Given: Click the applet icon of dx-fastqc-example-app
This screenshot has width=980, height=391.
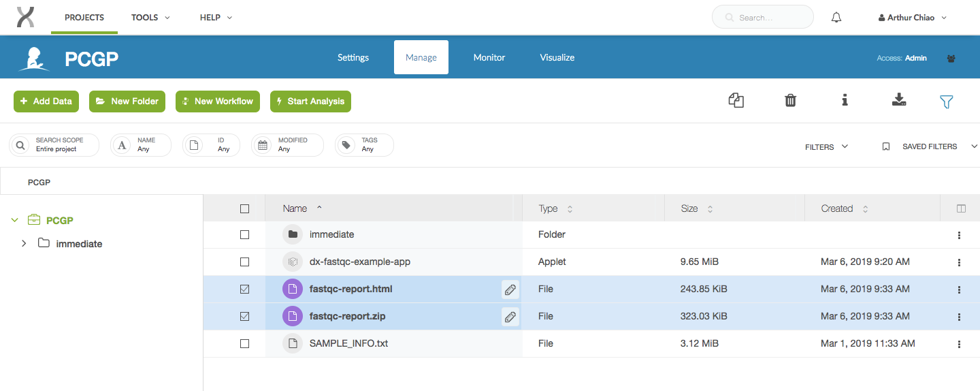Looking at the screenshot, I should click(293, 262).
